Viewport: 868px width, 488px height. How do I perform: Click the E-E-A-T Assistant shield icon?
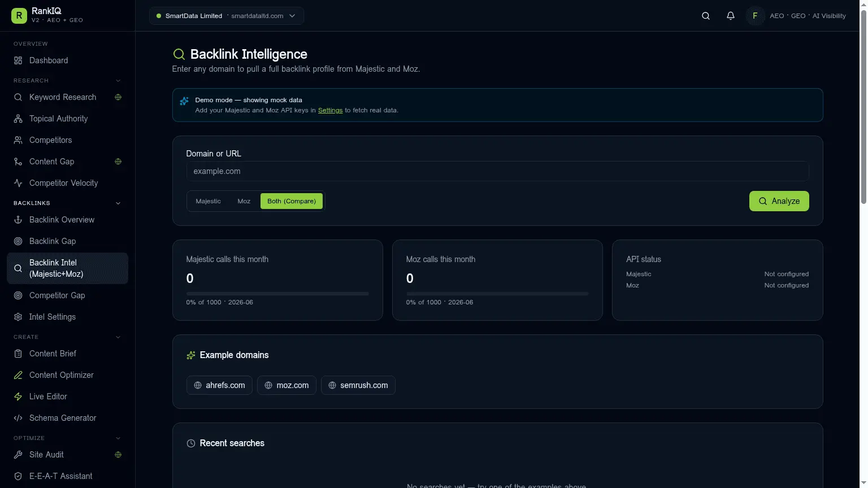click(18, 476)
